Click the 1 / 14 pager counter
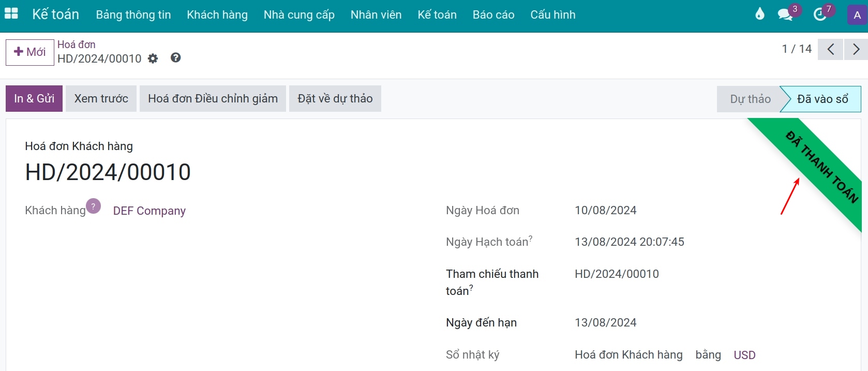The height and width of the screenshot is (371, 868). tap(797, 49)
